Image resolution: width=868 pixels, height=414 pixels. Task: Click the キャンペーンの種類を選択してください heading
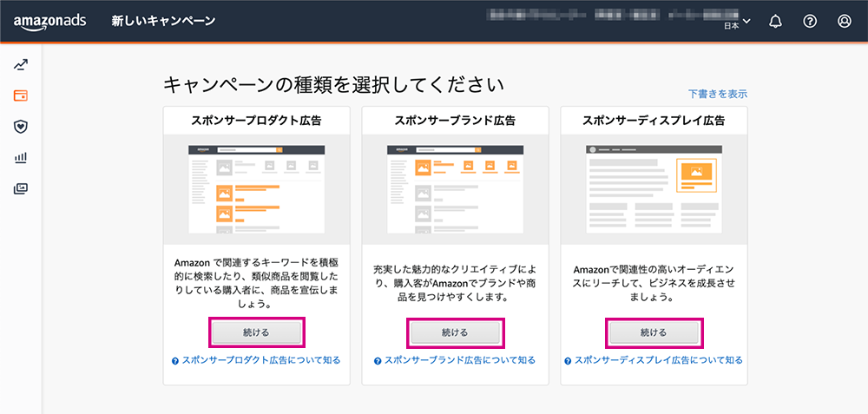(334, 85)
